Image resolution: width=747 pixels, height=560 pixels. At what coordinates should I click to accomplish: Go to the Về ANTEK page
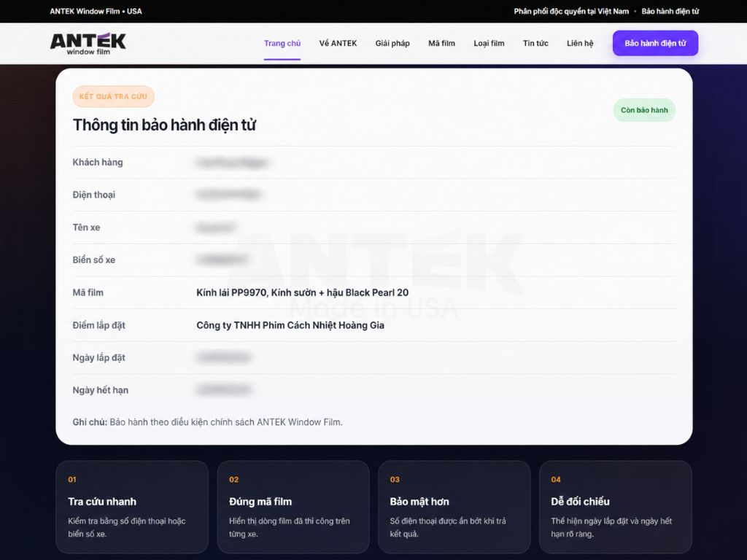coord(338,43)
